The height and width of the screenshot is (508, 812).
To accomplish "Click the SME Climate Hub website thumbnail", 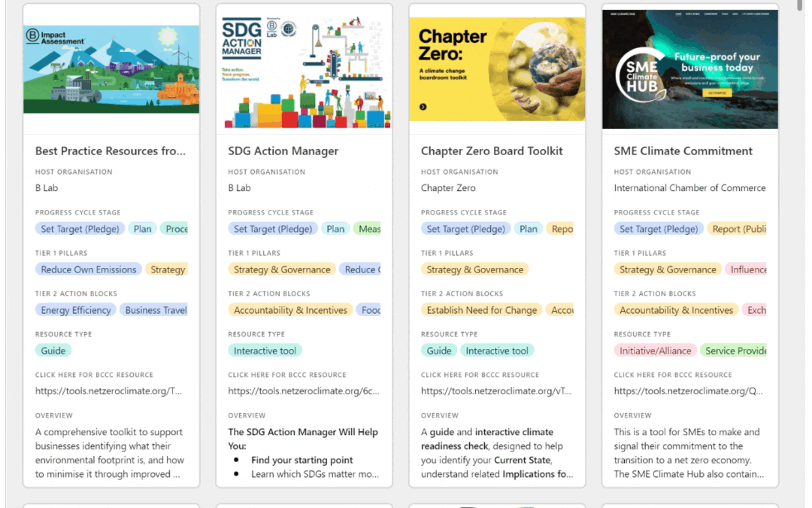I will tap(689, 68).
